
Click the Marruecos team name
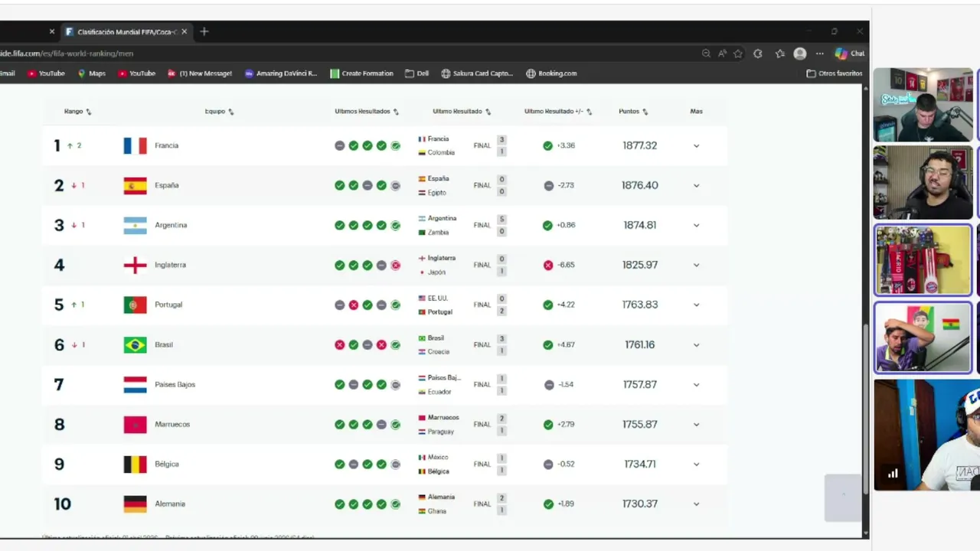(172, 424)
